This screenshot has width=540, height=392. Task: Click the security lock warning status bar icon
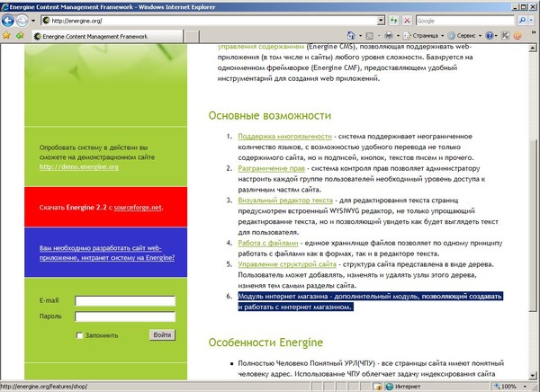(377, 387)
